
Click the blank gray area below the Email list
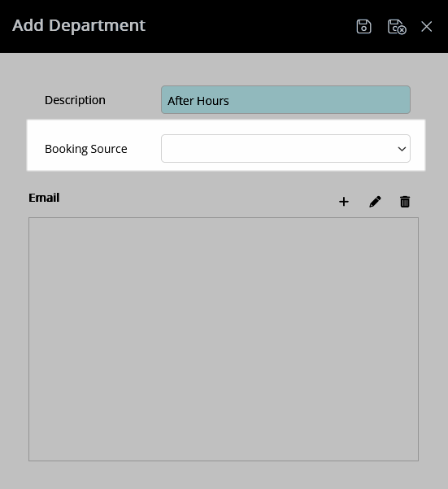point(224,475)
